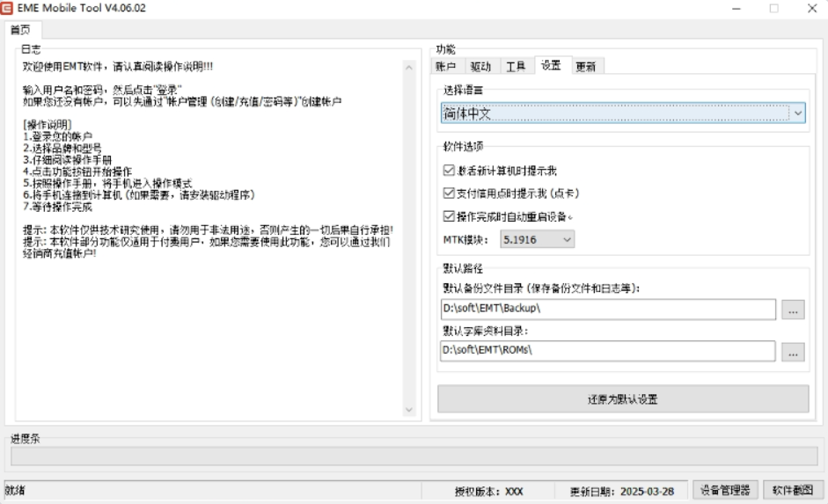828x504 pixels.
Task: Click the empty 进度条 progress bar
Action: 414,456
